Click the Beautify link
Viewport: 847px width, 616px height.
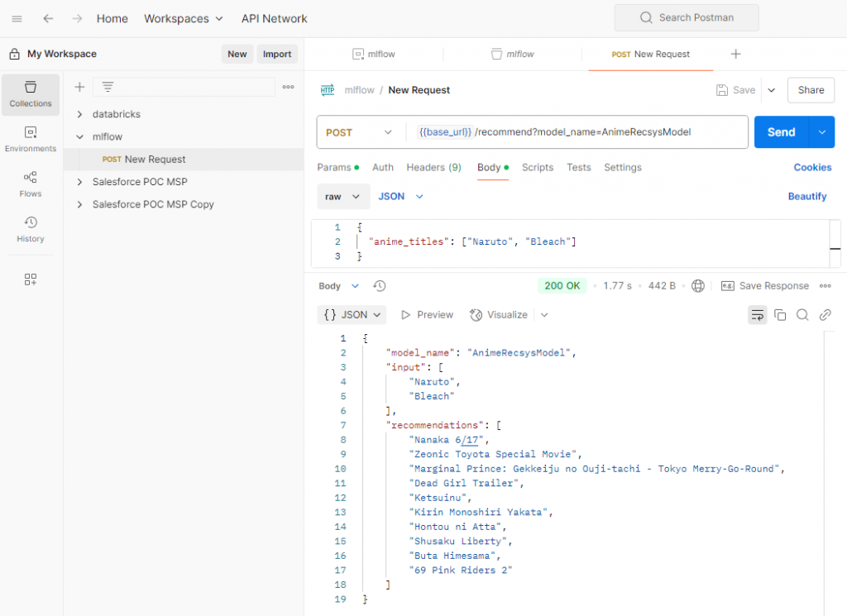(x=806, y=197)
